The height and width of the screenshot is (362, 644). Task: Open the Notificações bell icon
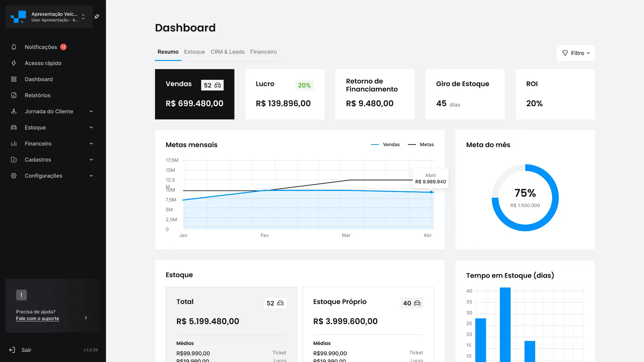(x=14, y=47)
